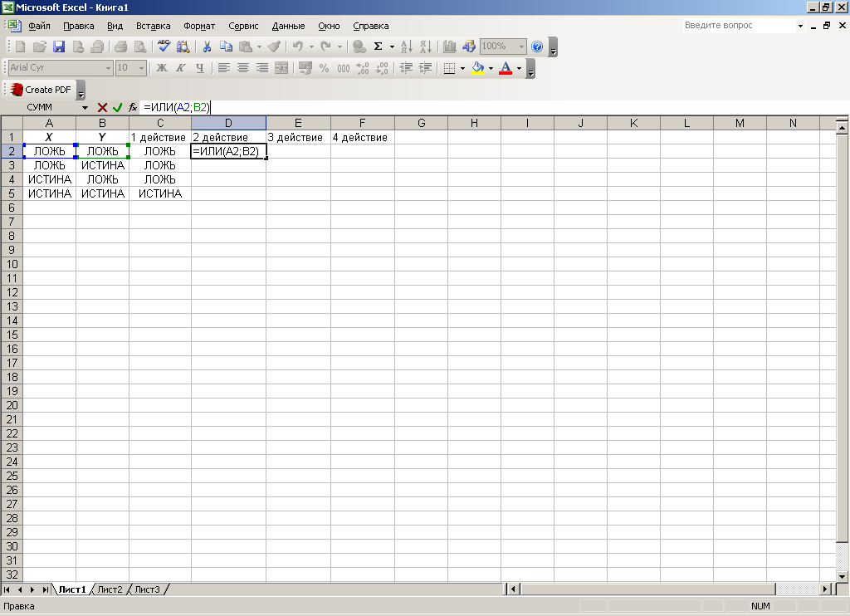This screenshot has width=850, height=616.
Task: Click the Create PDF button
Action: (x=42, y=90)
